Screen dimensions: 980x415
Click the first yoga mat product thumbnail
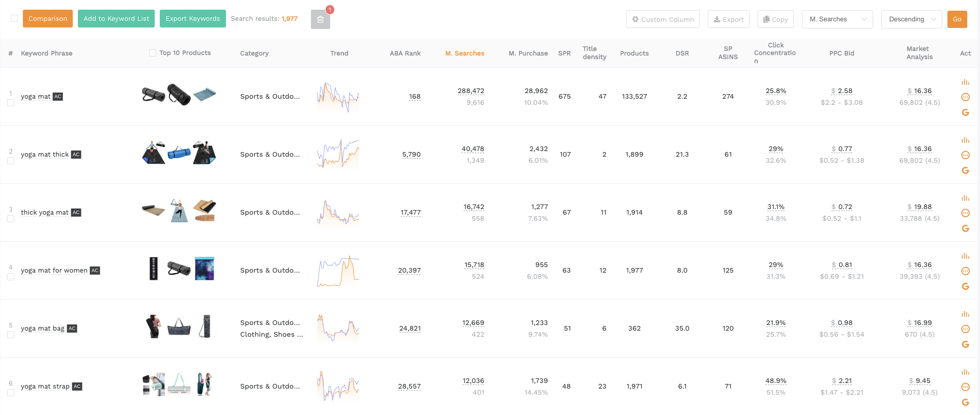point(153,95)
